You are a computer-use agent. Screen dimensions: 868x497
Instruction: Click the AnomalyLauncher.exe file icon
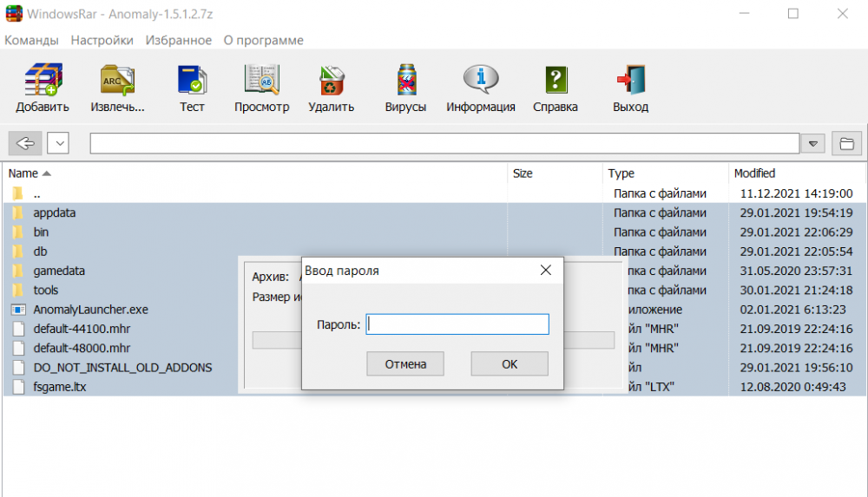[x=18, y=310]
